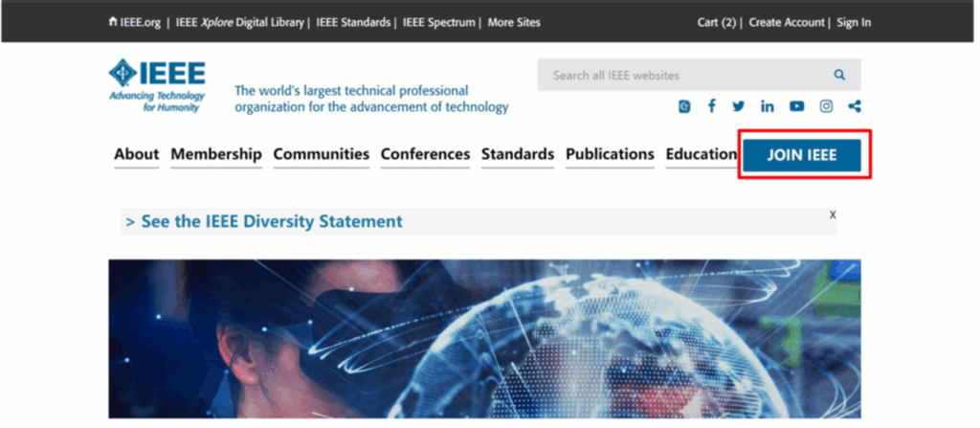
Task: Click Sign In
Action: coord(853,23)
